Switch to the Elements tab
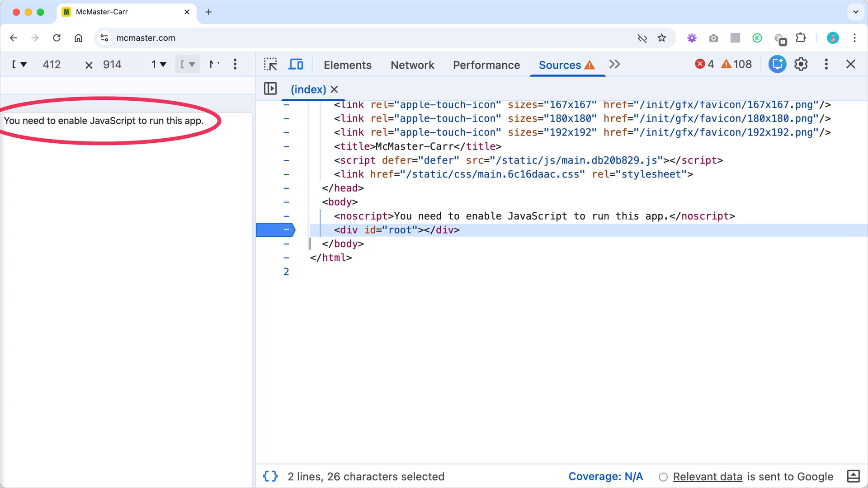The image size is (868, 488). [x=347, y=65]
